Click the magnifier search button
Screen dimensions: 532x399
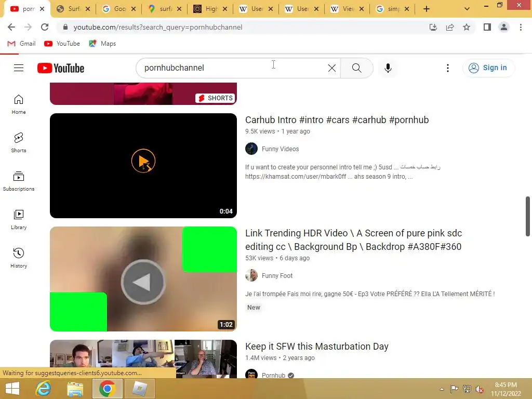(x=356, y=68)
